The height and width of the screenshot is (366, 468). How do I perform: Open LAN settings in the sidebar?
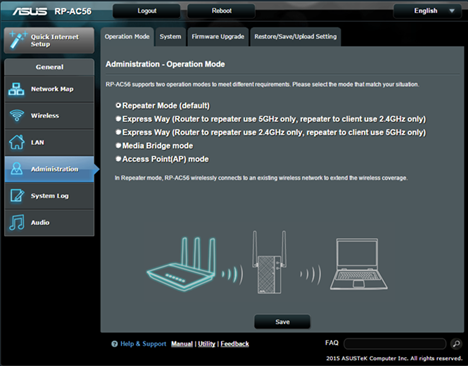point(49,142)
